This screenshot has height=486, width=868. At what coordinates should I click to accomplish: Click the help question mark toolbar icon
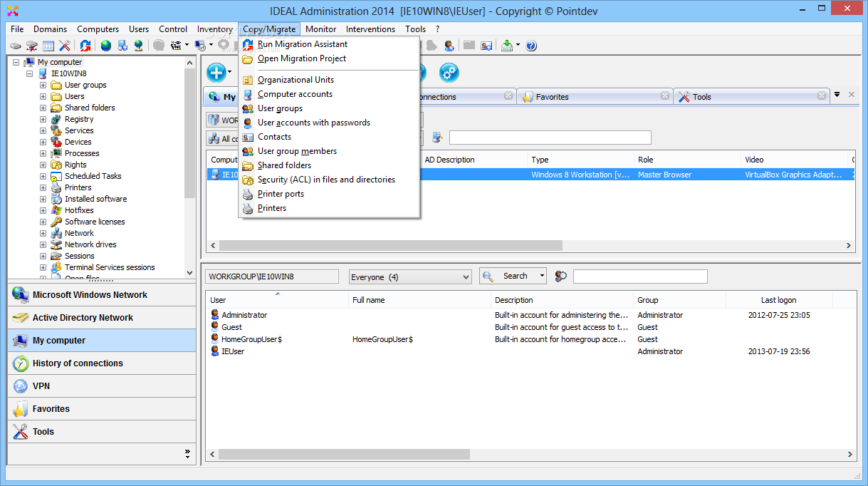click(x=531, y=46)
